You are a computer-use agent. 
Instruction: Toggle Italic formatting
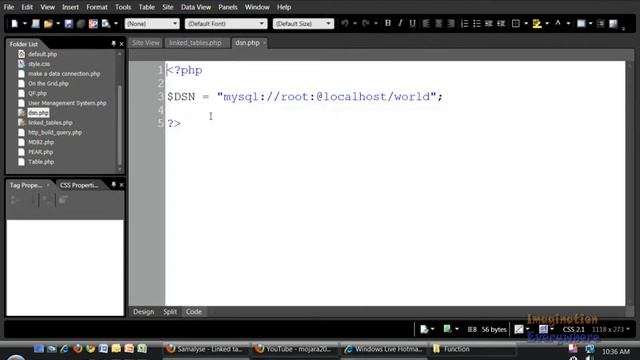click(400, 23)
